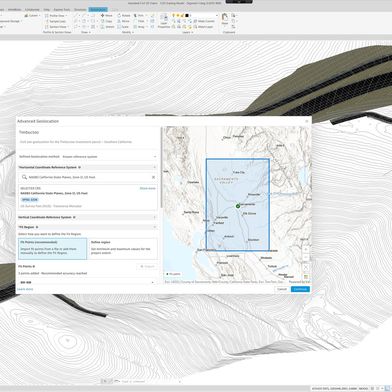Choose Fit Points (recommended) option card
Viewport: 392px width, 392px height.
52,249
